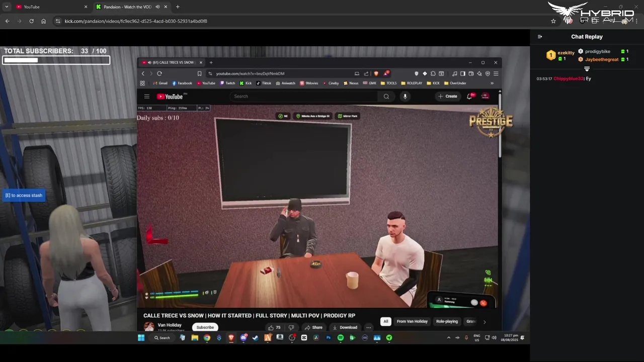Select the Role-playing filter chip

[447, 321]
